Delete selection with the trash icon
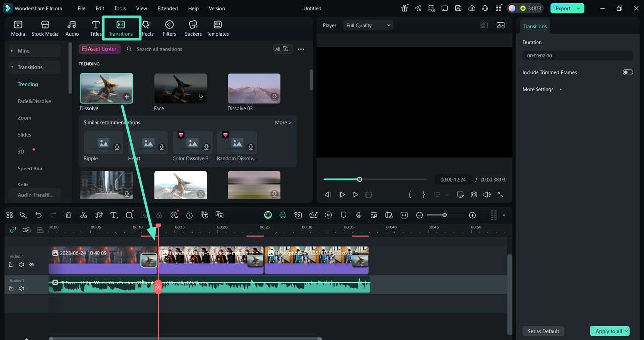644x340 pixels. click(x=68, y=215)
